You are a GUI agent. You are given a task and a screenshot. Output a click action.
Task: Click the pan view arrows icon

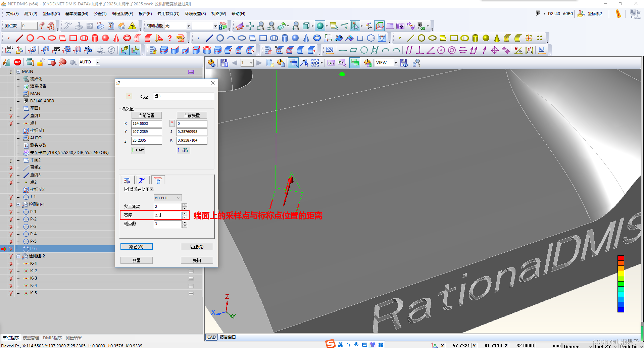coord(250,26)
